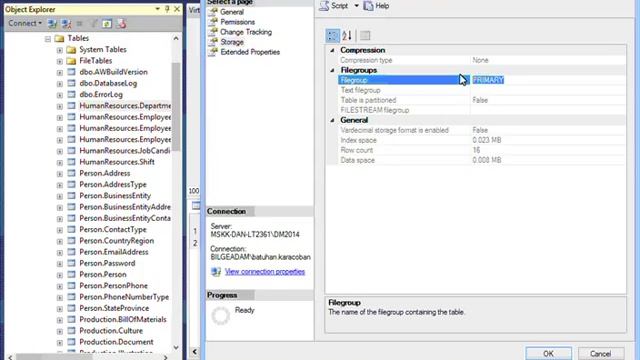Select the Index space property row
The image size is (640, 360).
482,140
